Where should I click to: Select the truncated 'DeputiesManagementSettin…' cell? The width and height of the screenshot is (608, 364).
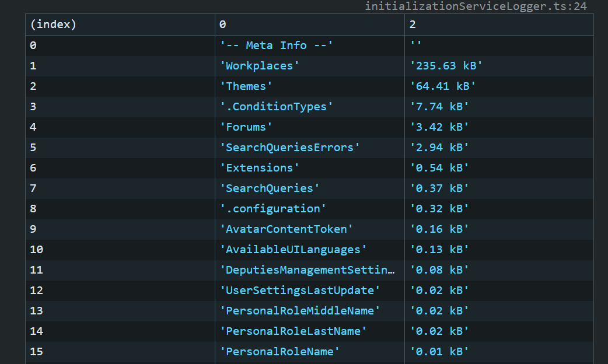coord(307,270)
